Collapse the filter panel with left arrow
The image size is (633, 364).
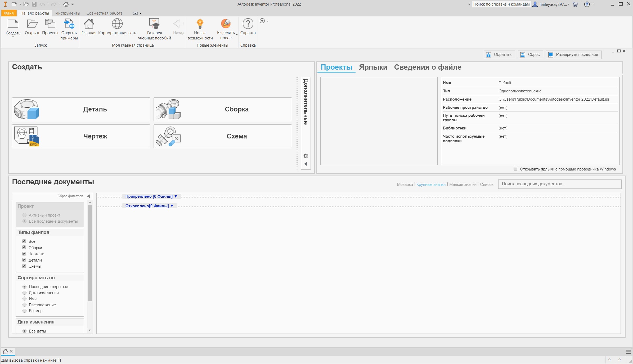coord(88,196)
